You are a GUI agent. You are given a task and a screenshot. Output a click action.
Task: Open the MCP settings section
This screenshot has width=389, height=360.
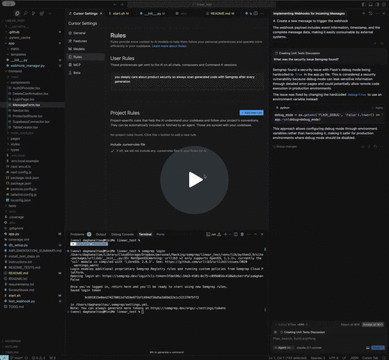click(x=77, y=65)
